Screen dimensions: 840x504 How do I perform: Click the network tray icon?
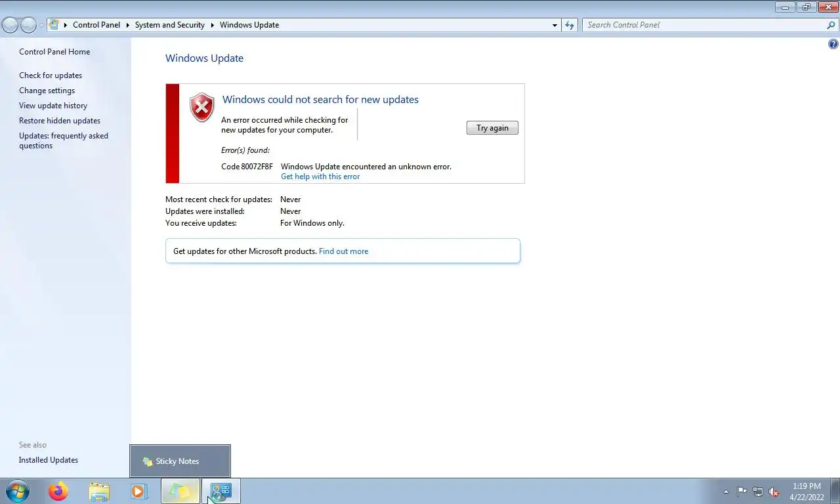758,492
